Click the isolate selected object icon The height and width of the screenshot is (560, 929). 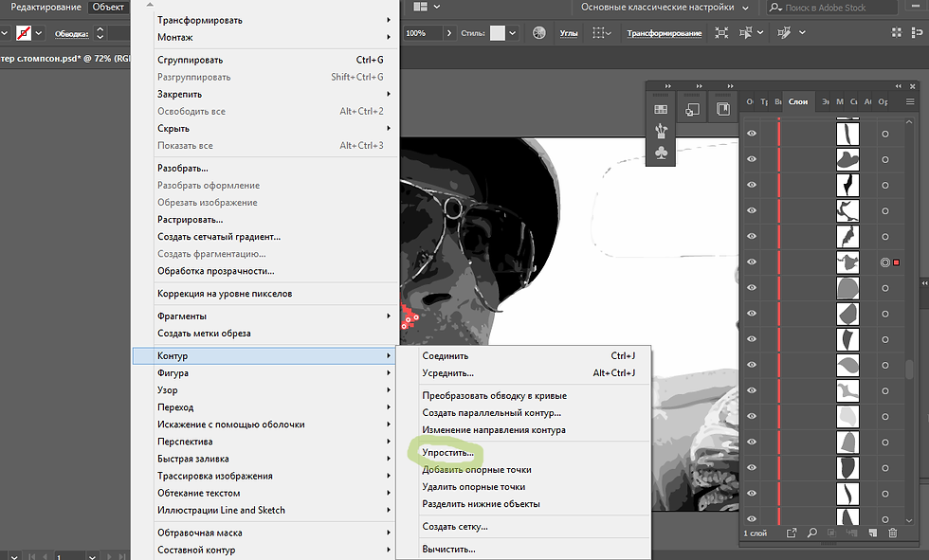[x=721, y=33]
